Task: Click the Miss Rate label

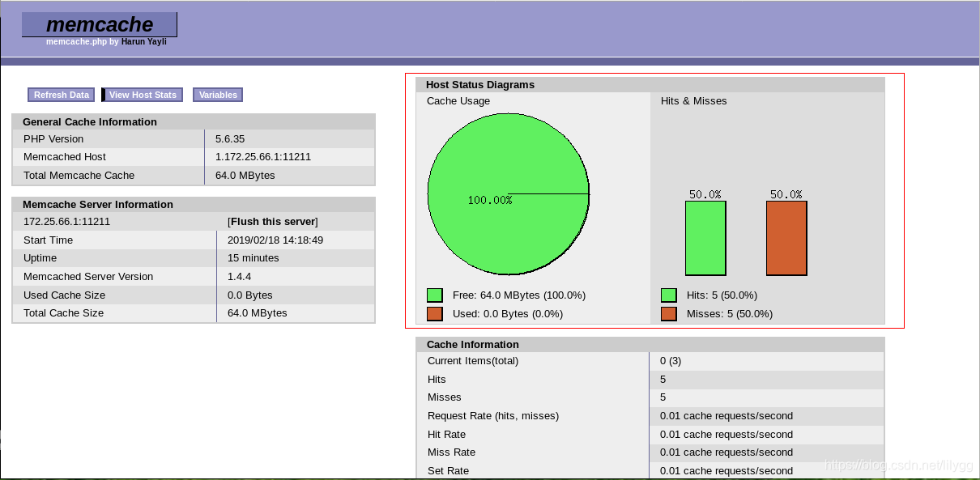Action: pyautogui.click(x=451, y=452)
